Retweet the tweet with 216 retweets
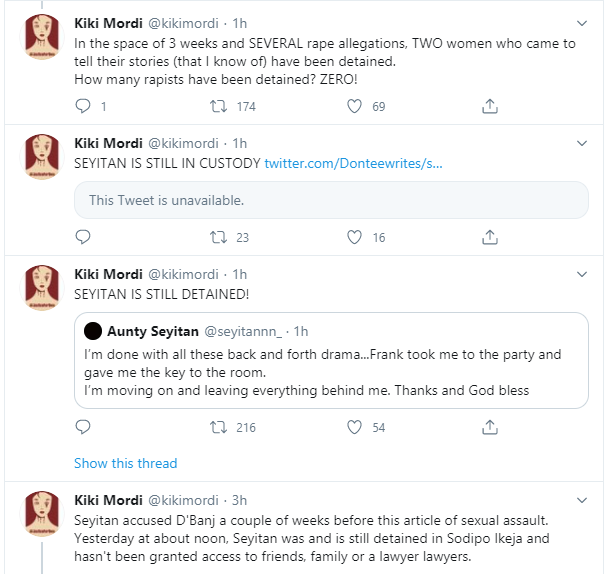The height and width of the screenshot is (574, 615). pos(215,427)
